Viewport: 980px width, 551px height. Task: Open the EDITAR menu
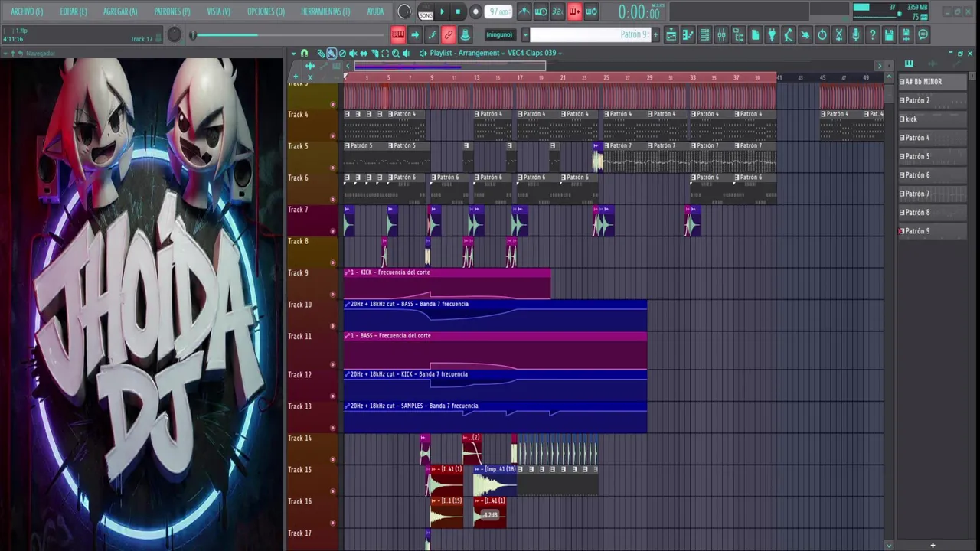[x=73, y=11]
